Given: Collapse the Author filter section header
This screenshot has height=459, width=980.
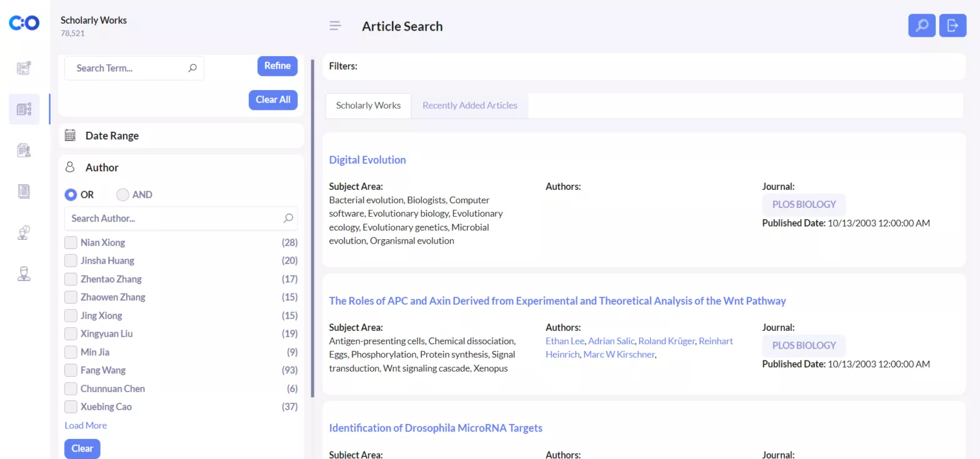Looking at the screenshot, I should pyautogui.click(x=181, y=167).
